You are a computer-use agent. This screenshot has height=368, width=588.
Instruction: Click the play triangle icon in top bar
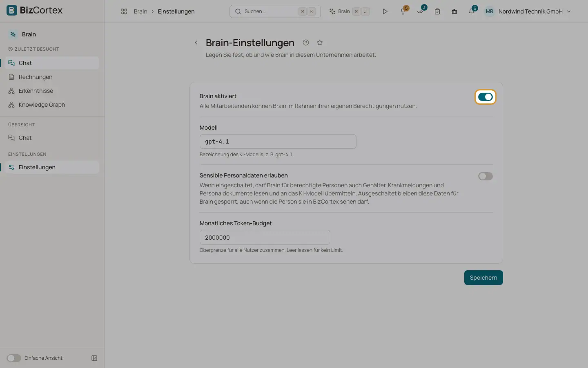click(x=385, y=11)
